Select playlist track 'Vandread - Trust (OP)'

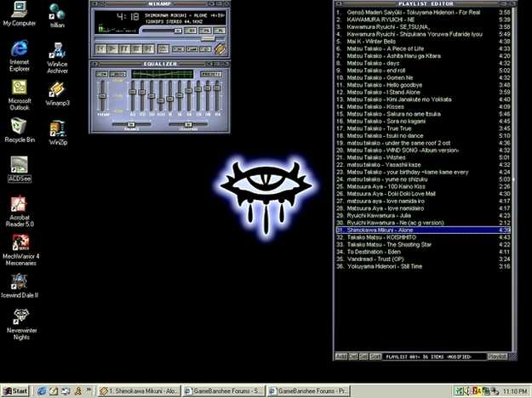(423, 259)
